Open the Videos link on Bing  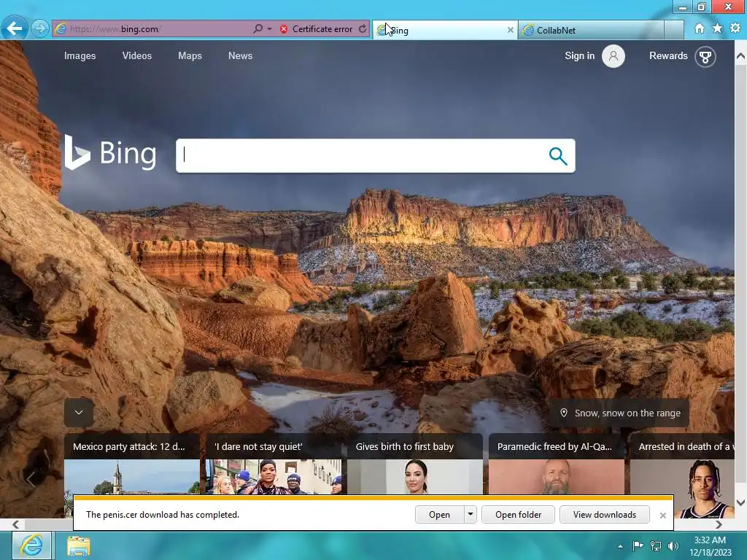click(x=136, y=55)
